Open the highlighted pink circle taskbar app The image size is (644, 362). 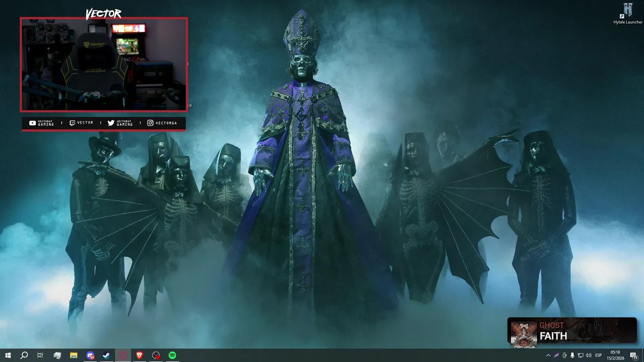click(123, 355)
